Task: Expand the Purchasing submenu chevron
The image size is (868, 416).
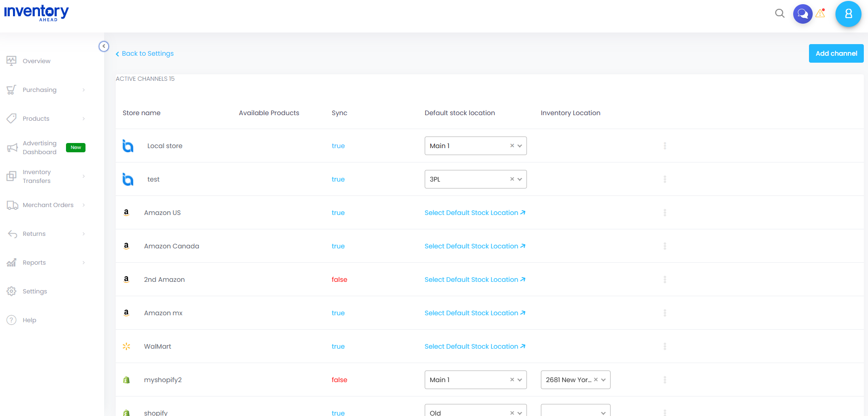Action: click(84, 90)
